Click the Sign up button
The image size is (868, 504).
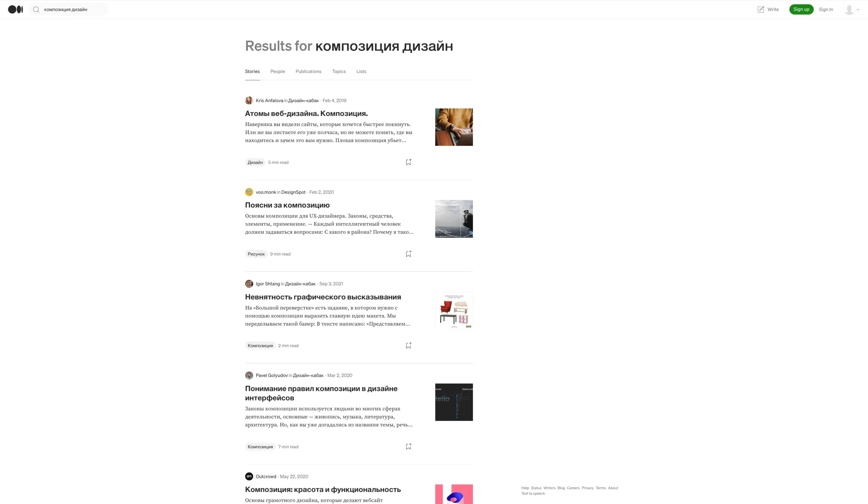point(802,9)
